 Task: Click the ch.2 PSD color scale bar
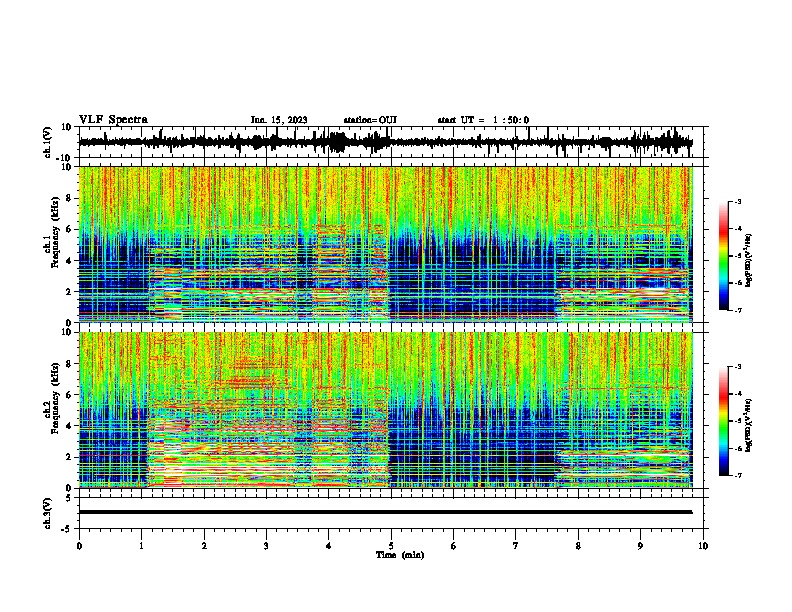tap(724, 421)
